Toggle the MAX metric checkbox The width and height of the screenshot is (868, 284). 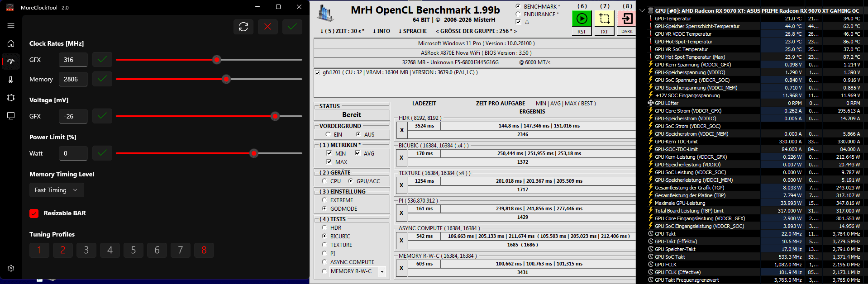click(329, 162)
